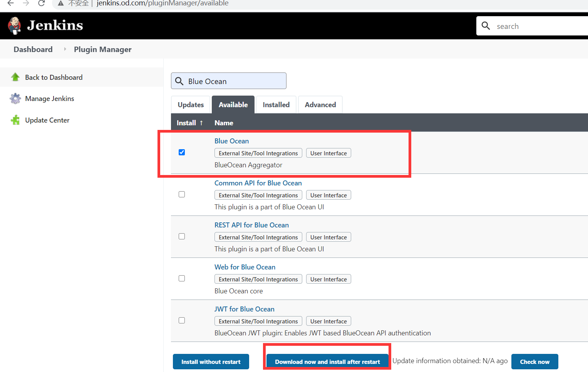
Task: Click the not-secure warning triangle icon
Action: point(61,3)
